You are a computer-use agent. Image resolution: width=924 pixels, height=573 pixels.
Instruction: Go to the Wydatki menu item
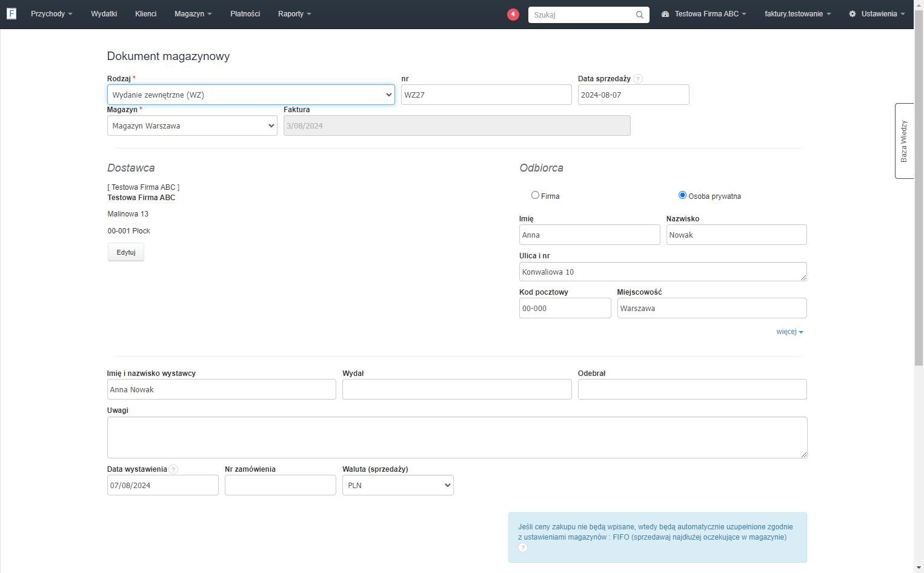(x=104, y=14)
